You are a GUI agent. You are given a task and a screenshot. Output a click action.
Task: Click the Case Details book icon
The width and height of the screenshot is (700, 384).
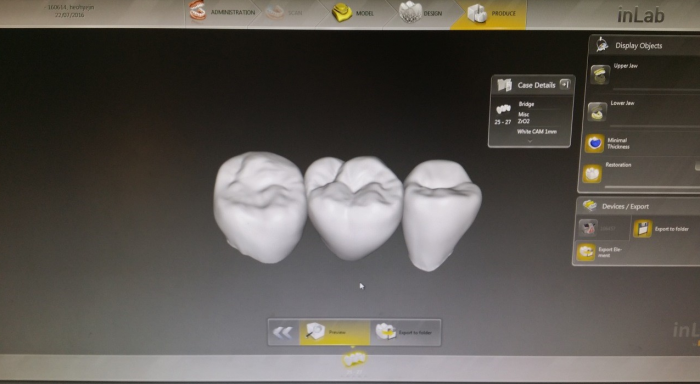pyautogui.click(x=504, y=85)
